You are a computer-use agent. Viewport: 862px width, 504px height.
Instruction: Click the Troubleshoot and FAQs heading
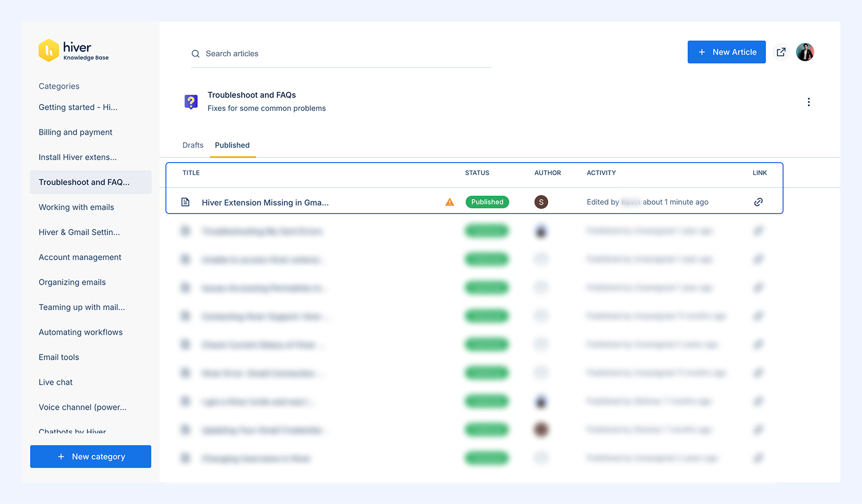[x=252, y=95]
